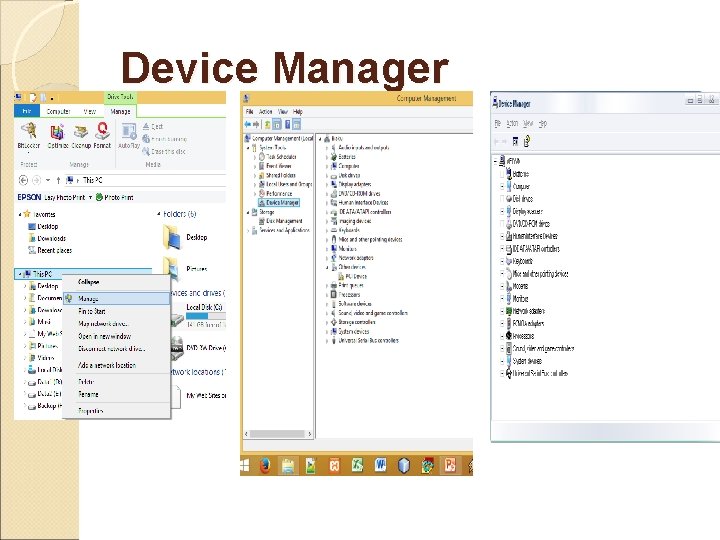Open the Epson Easy Photo Print dropdown arrow
The width and height of the screenshot is (720, 540).
click(x=90, y=197)
